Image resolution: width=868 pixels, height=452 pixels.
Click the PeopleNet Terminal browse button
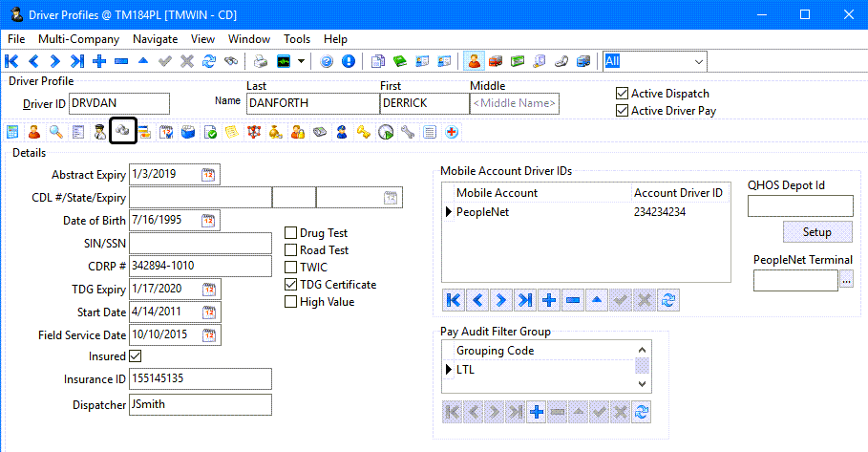pyautogui.click(x=845, y=281)
